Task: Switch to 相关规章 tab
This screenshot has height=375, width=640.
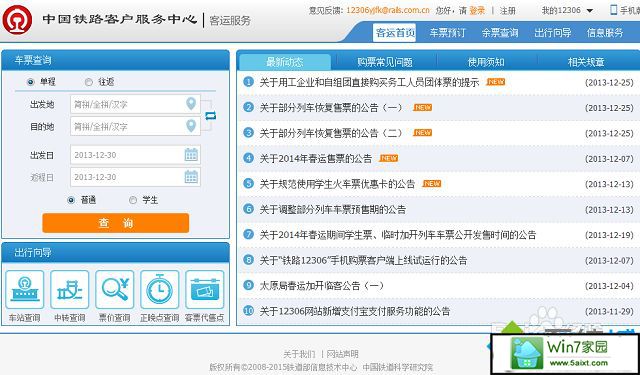Action: (586, 62)
